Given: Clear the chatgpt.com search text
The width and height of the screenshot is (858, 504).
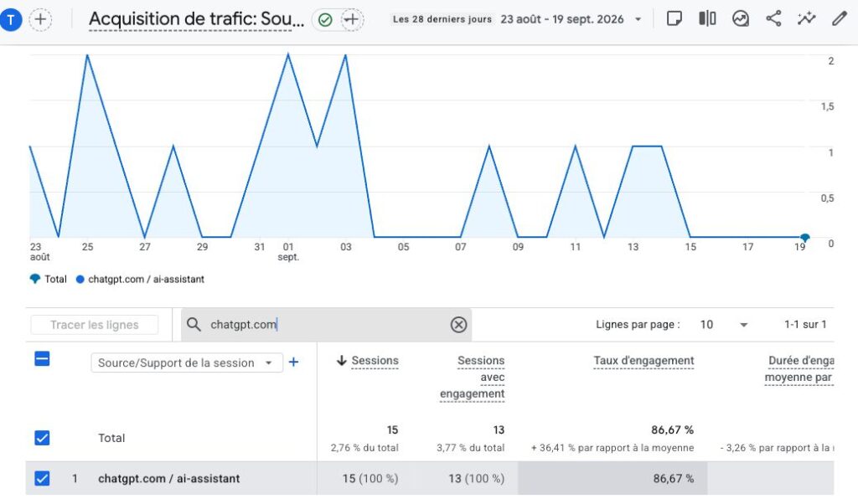Looking at the screenshot, I should tap(458, 325).
